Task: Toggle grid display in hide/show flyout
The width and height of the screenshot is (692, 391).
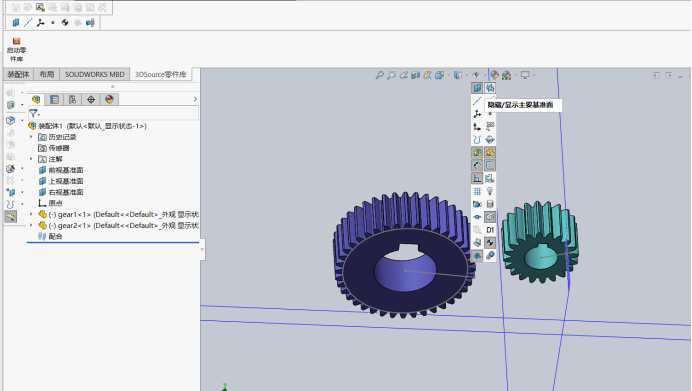Action: [477, 191]
